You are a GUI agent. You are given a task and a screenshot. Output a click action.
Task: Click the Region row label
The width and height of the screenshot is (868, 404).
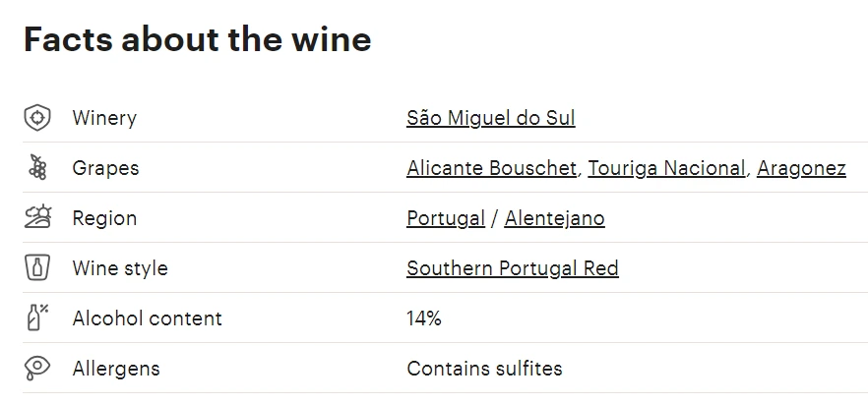pos(104,218)
